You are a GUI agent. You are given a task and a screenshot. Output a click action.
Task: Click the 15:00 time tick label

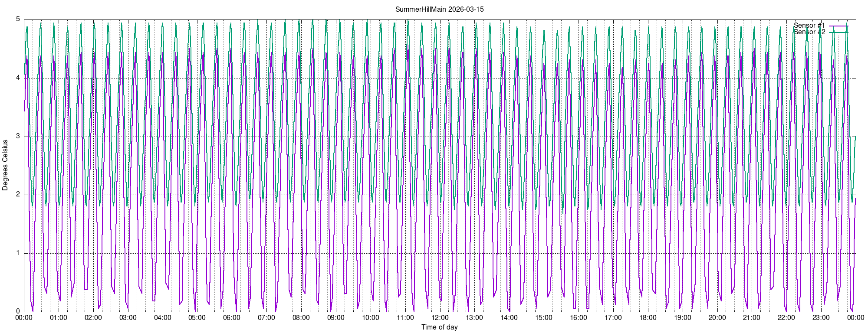tap(544, 318)
